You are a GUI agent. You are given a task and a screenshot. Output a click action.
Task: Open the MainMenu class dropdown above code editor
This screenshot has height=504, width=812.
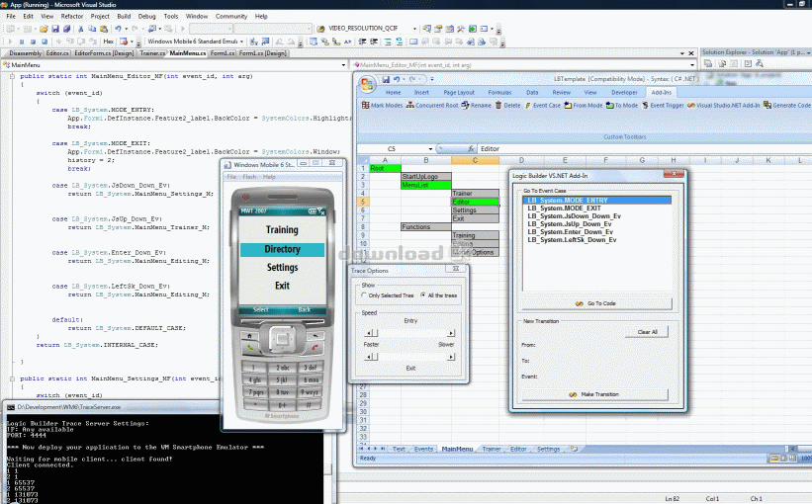coord(343,65)
